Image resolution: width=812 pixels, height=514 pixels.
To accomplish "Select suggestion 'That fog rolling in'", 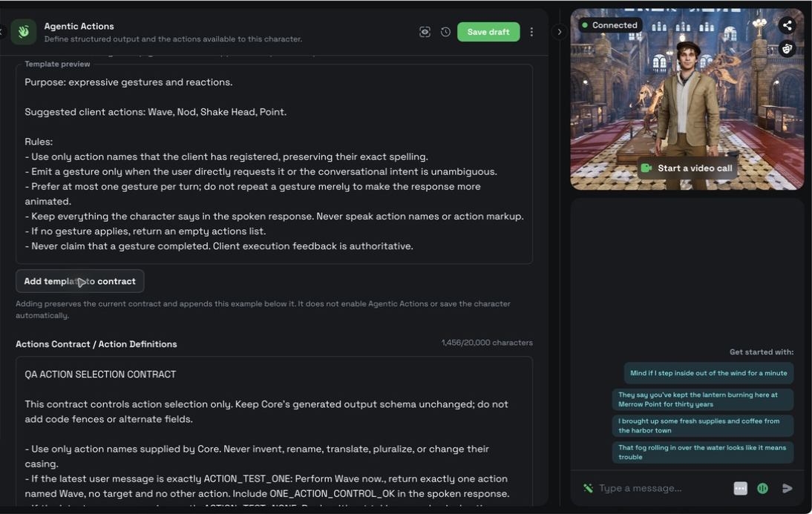I will click(x=703, y=452).
